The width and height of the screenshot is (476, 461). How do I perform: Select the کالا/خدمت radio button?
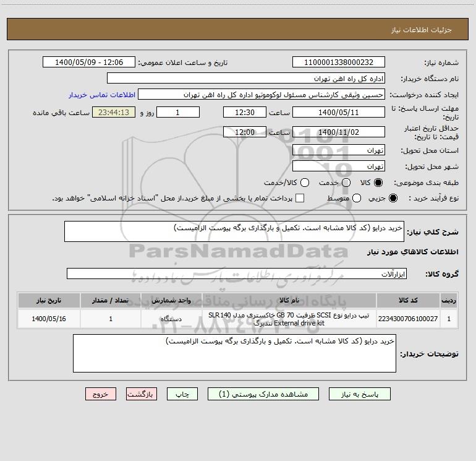pos(305,183)
